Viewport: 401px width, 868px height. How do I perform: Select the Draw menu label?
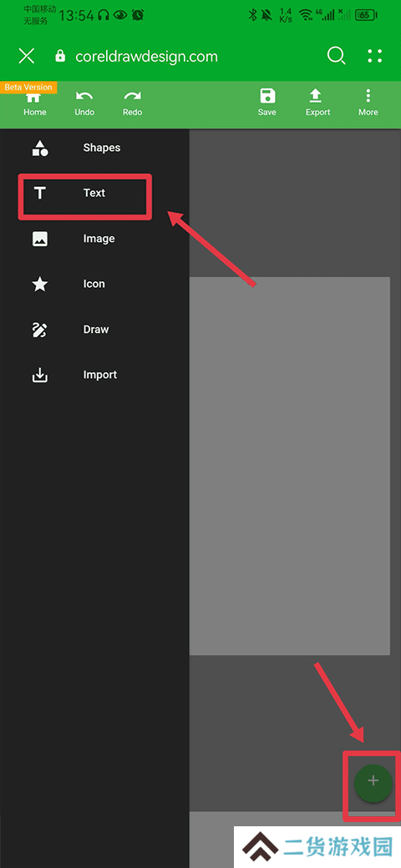tap(96, 330)
